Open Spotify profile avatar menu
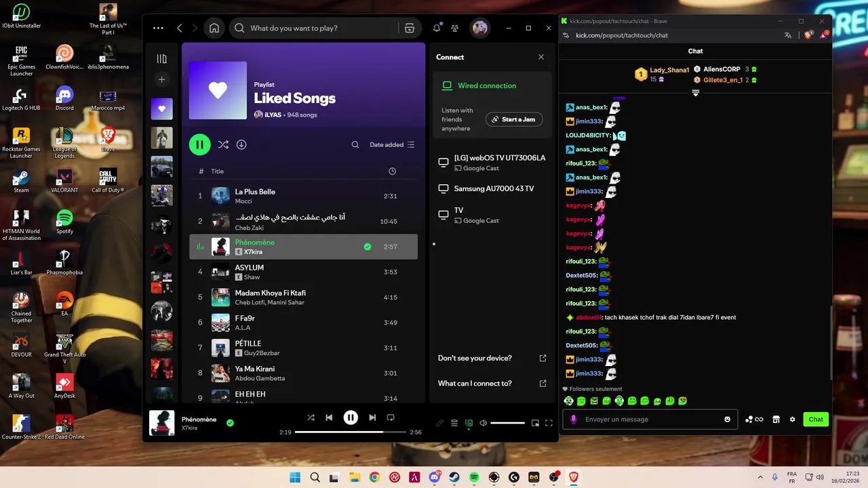The image size is (868, 488). pyautogui.click(x=480, y=28)
